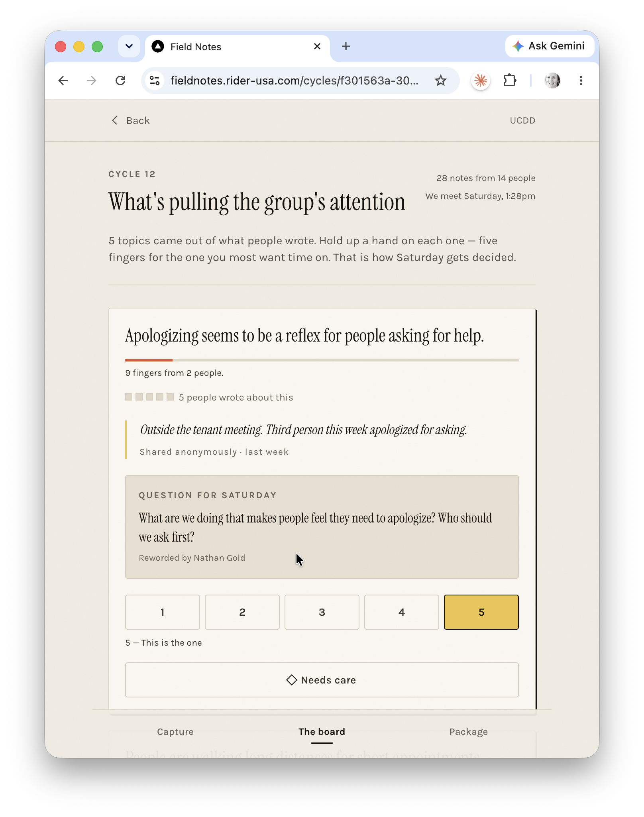Select rating 1 finger for this topic
The image size is (644, 817).
pyautogui.click(x=163, y=612)
